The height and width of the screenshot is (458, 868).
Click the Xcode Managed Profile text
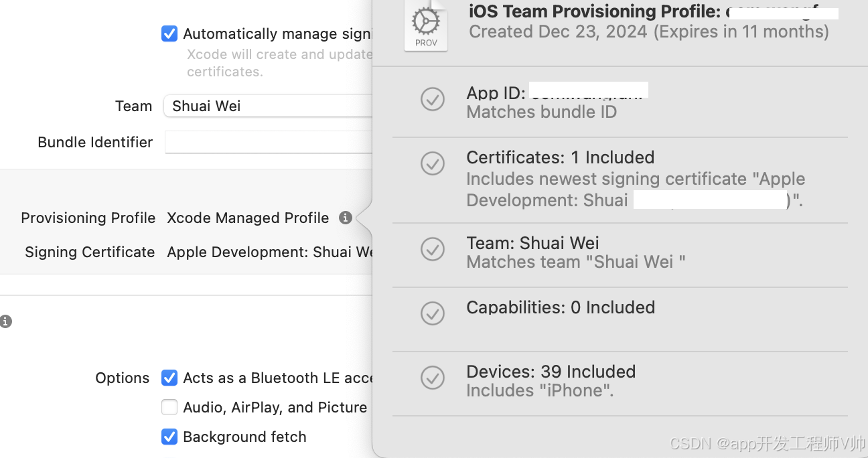[x=248, y=218]
